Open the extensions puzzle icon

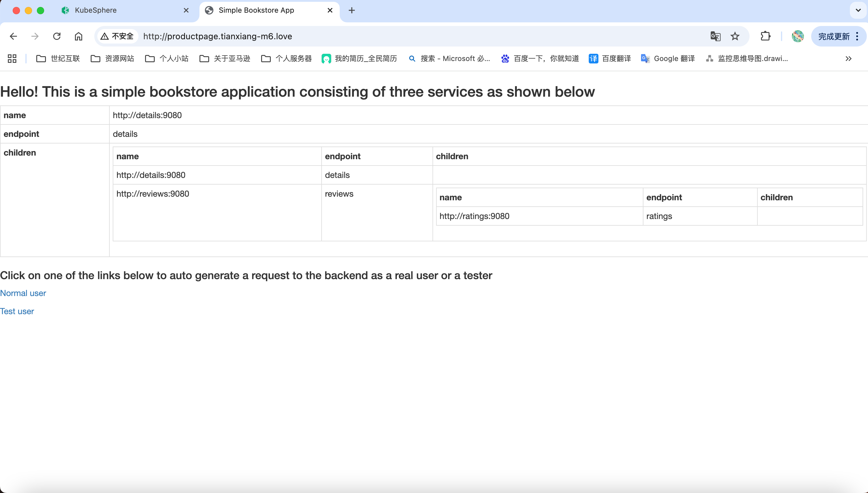click(765, 36)
